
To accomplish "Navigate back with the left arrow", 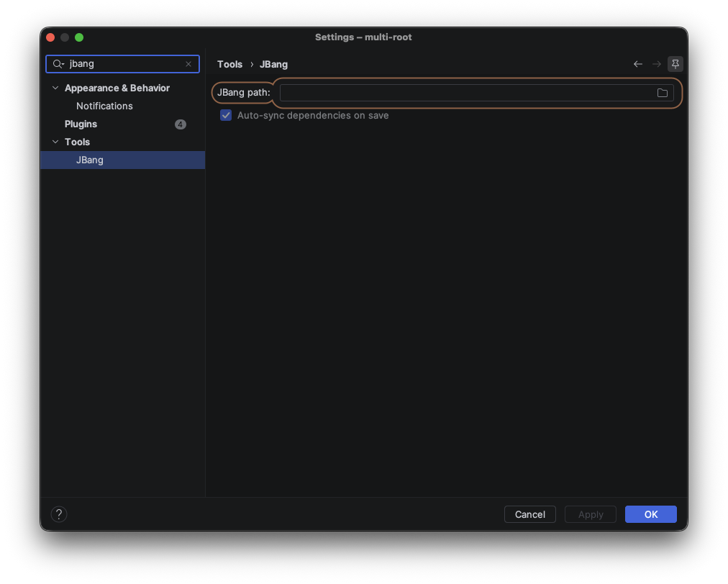I will [x=638, y=64].
